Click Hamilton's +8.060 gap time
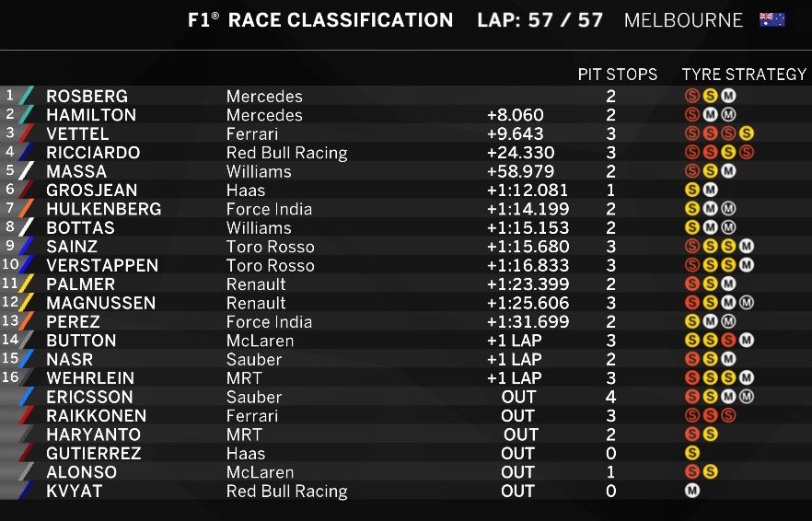The width and height of the screenshot is (812, 521). 515,115
